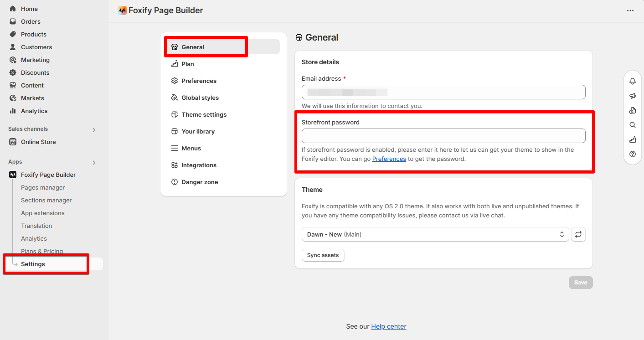Image resolution: width=644 pixels, height=340 pixels.
Task: Switch to the General settings tab
Action: point(223,47)
